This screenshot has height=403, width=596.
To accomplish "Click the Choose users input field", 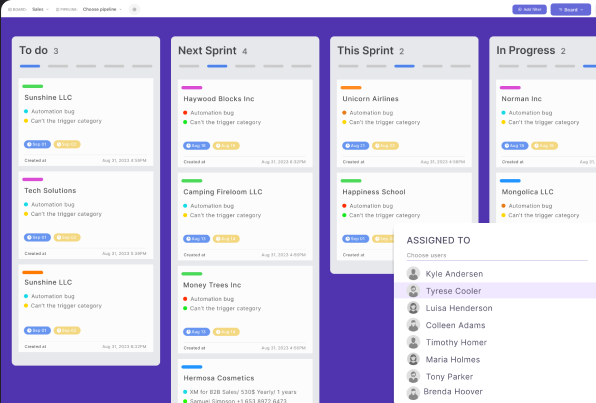I will click(497, 255).
